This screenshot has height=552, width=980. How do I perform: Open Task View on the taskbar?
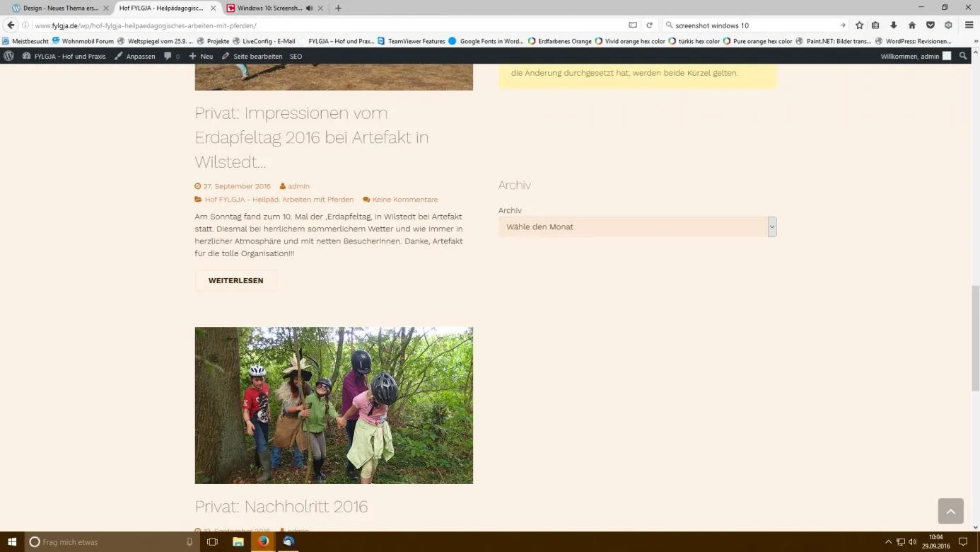(212, 542)
